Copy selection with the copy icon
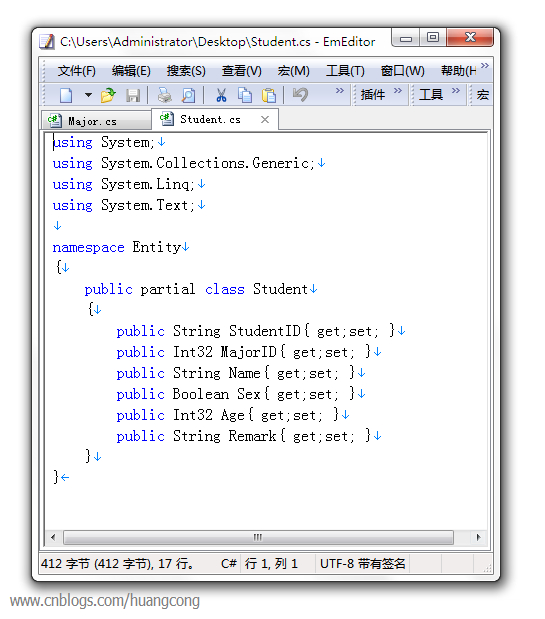Screen dimensions: 545x619 (x=245, y=95)
